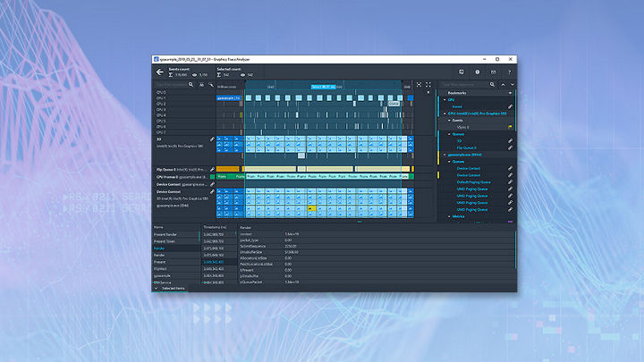Select the Present Token row
Screen dimensions: 644x362
[x=176, y=241]
